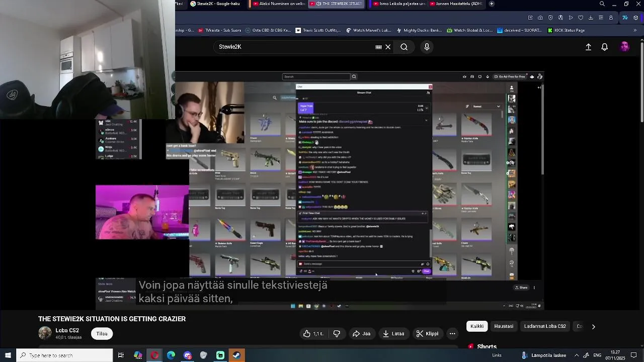Download the video with Lataa button

coord(393,334)
